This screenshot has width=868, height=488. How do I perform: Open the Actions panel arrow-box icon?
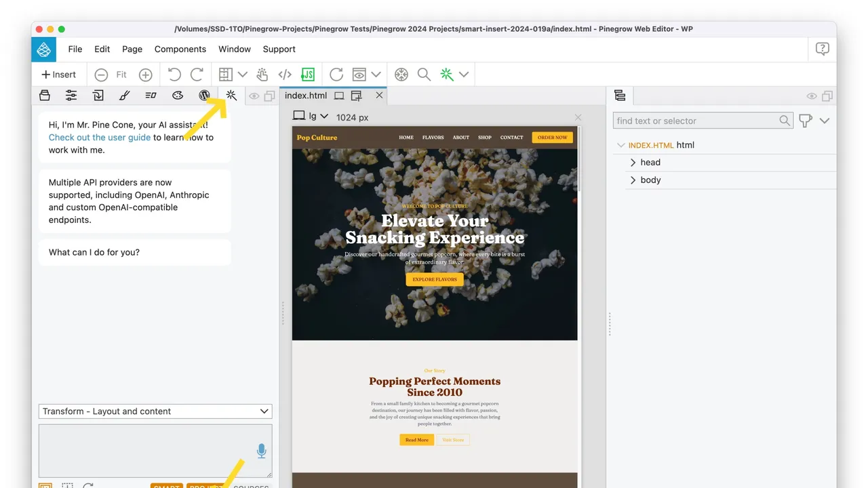(98, 96)
